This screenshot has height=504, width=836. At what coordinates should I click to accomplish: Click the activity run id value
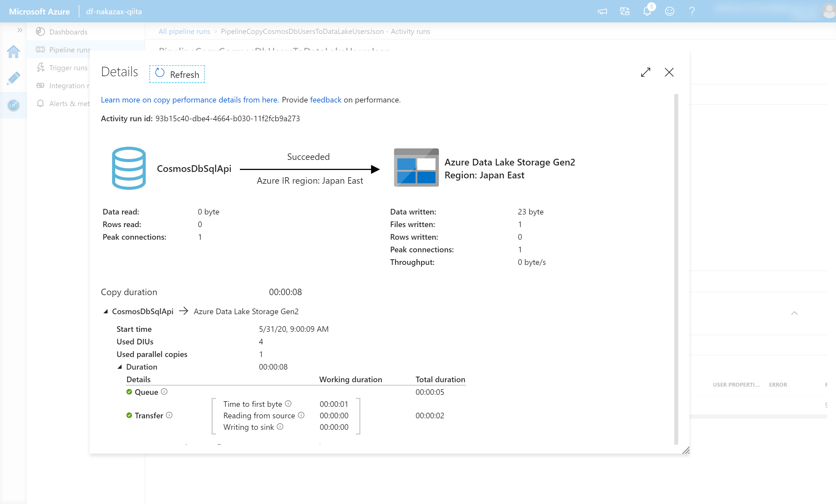(228, 118)
